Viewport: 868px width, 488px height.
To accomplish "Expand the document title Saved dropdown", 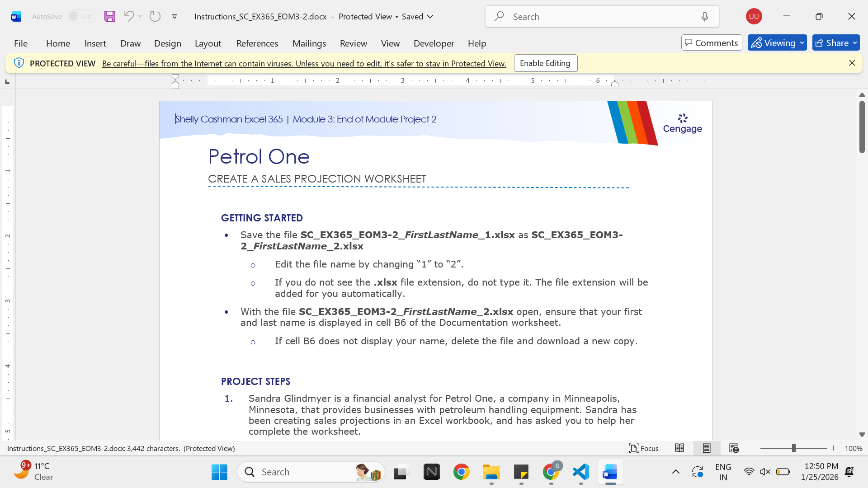I will 430,17.
